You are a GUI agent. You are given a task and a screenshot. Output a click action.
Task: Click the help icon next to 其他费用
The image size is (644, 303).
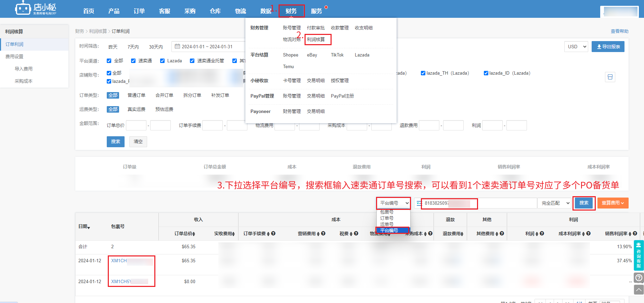502,233
